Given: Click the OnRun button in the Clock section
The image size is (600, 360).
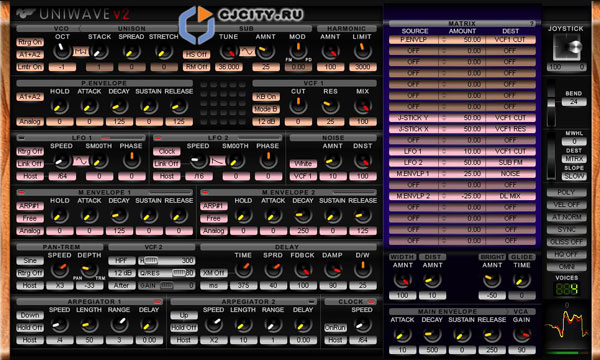Looking at the screenshot, I should coord(335,327).
